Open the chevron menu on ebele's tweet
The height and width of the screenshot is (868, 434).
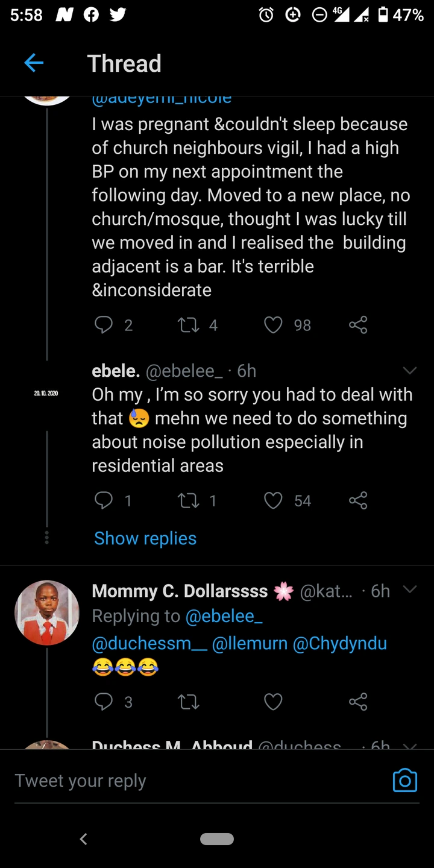[x=410, y=370]
